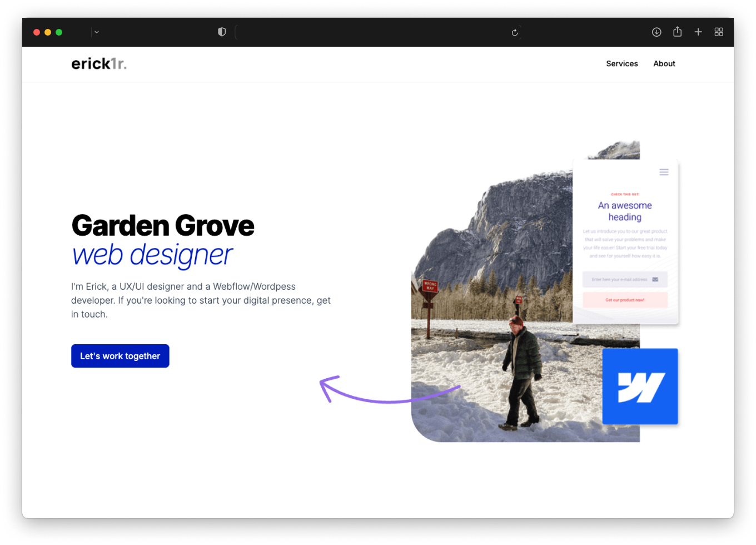Click the hamburger menu icon in the mockup card

[x=664, y=172]
